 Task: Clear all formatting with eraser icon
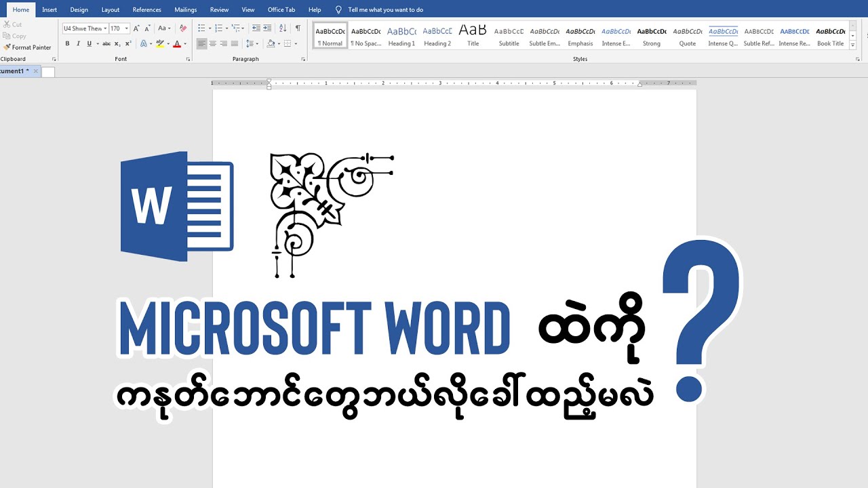click(x=183, y=28)
